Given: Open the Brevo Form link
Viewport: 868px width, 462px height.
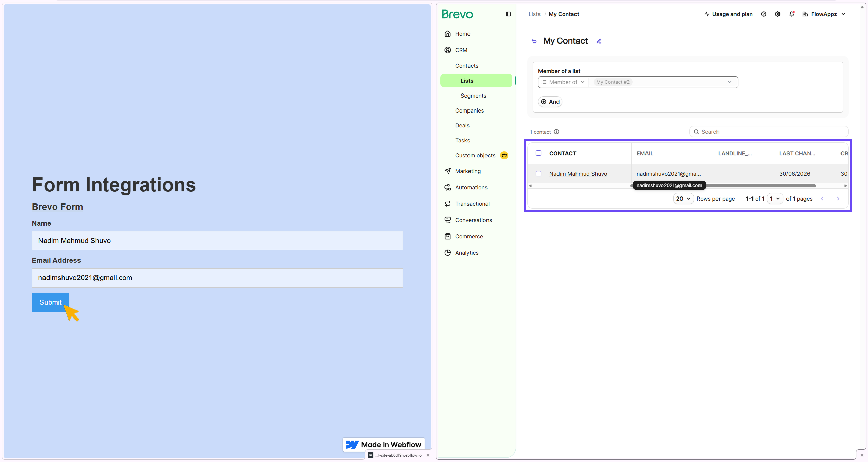Looking at the screenshot, I should 57,207.
